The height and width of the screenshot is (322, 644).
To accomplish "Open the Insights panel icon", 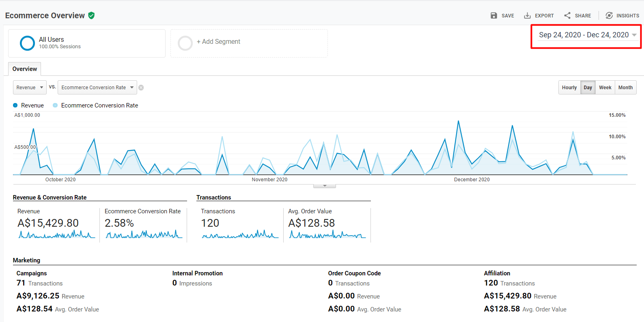I will point(609,15).
